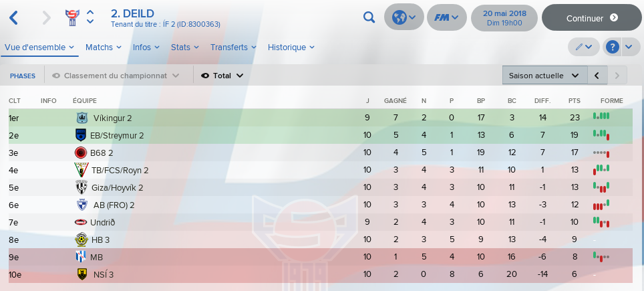Toggle the Classement du championnat eye selector
The width and height of the screenshot is (644, 291).
116,76
